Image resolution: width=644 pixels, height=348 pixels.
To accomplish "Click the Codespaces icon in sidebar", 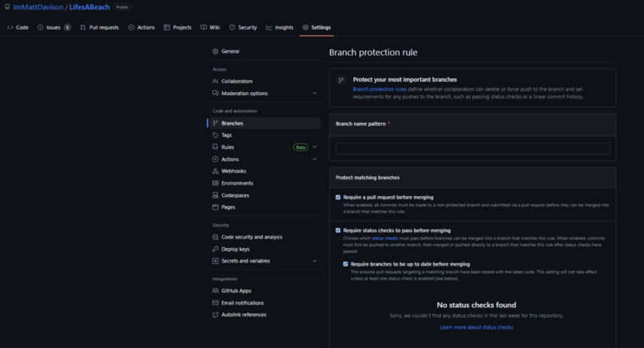I will click(215, 195).
